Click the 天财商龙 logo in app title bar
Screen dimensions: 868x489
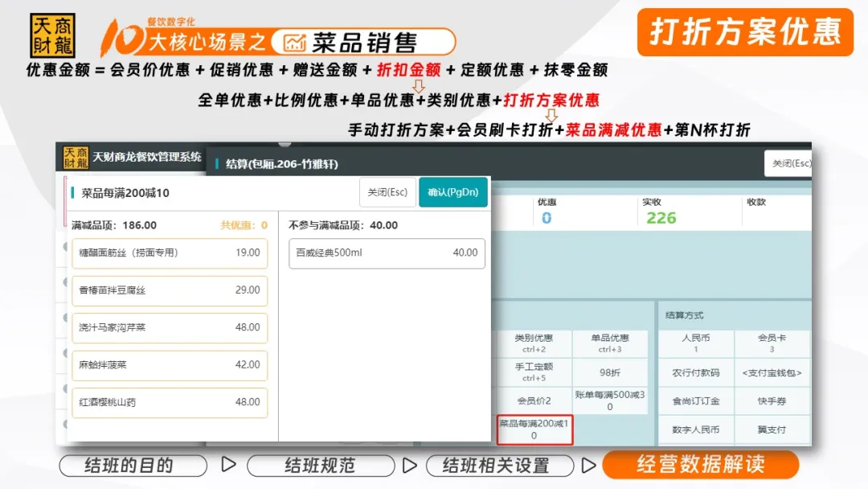pos(76,157)
